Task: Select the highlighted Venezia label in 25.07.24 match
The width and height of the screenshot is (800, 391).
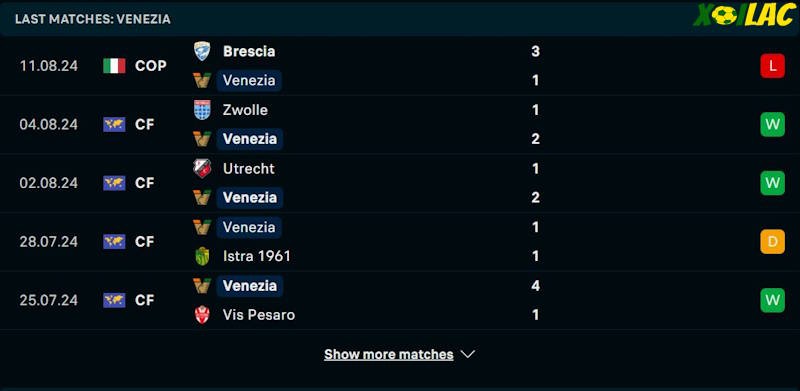Action: (x=250, y=285)
